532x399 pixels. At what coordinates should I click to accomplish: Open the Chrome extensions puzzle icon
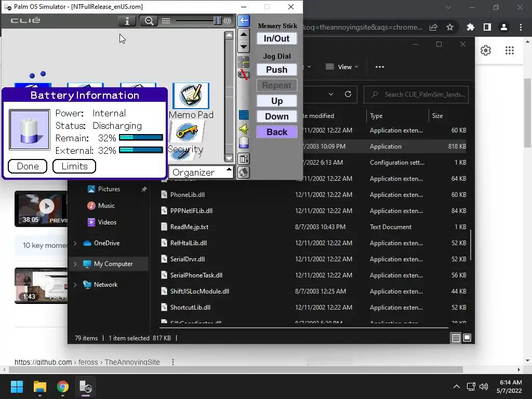click(471, 27)
